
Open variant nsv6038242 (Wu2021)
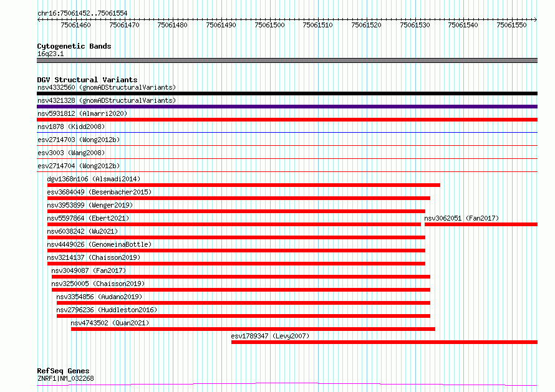click(82, 231)
